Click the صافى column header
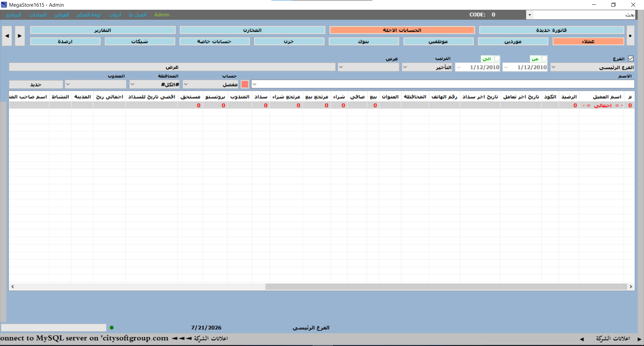Screen dimensions: 644x346 click(358, 97)
